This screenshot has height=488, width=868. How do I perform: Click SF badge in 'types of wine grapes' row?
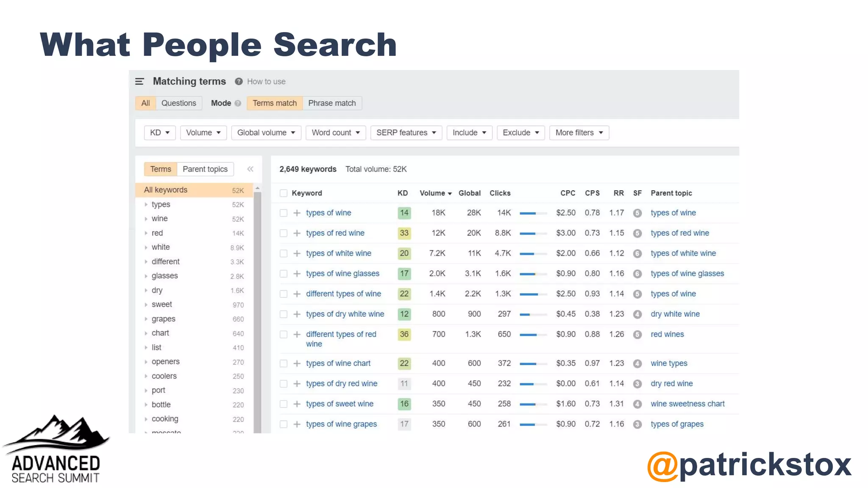637,424
